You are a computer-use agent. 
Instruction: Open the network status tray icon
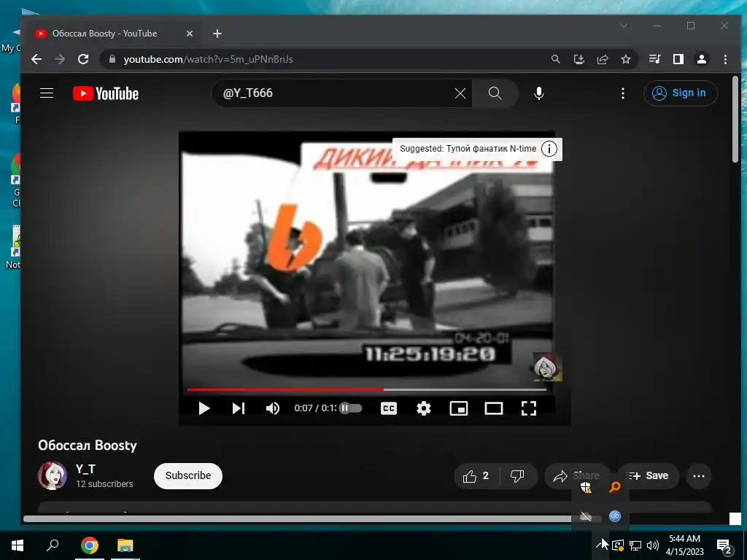(635, 545)
